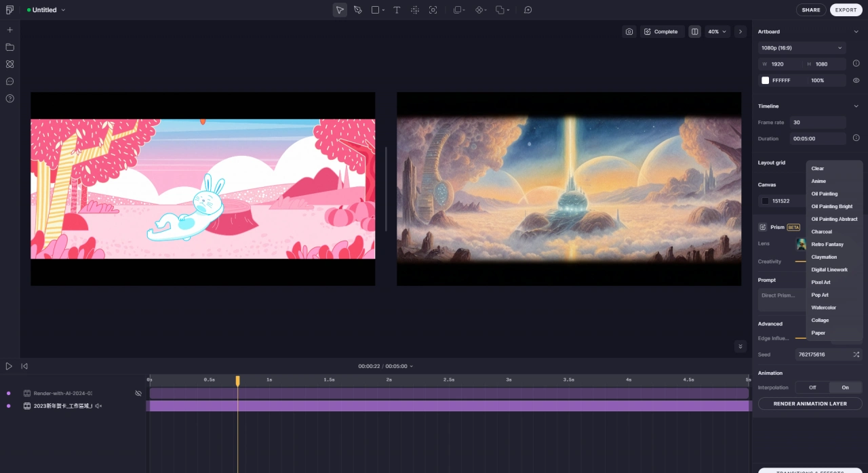Open the 40% zoom level dropdown
The width and height of the screenshot is (868, 473).
[717, 32]
